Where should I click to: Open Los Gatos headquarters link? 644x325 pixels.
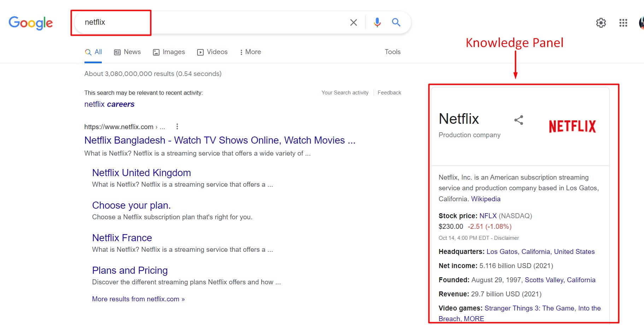[x=540, y=252]
